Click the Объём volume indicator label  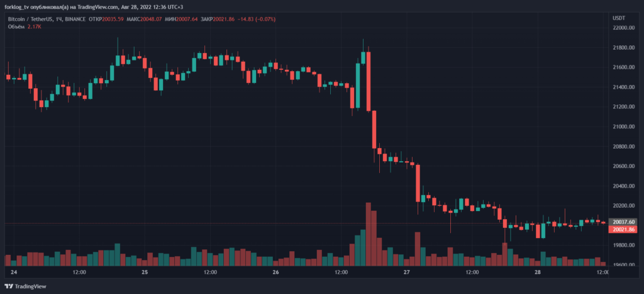(16, 26)
